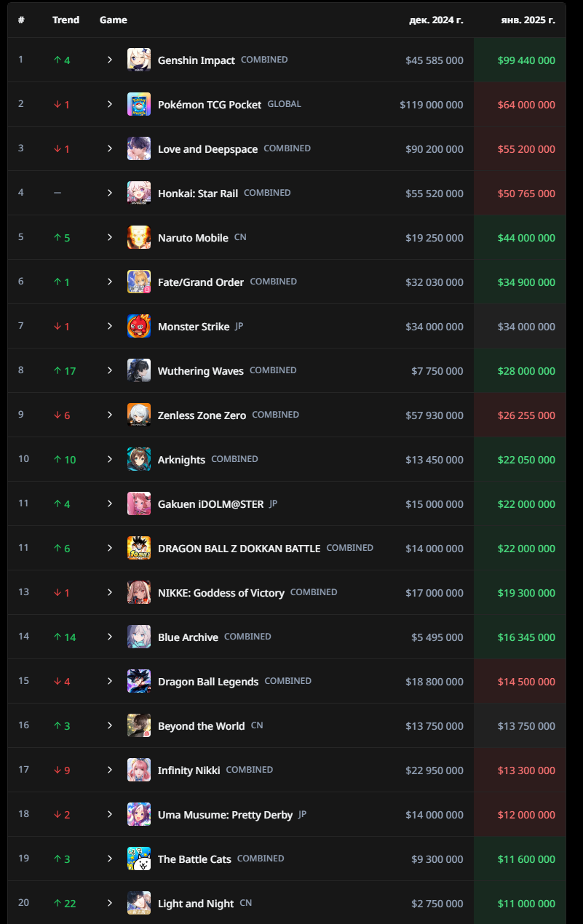Expand the Arknights row chevron
Image resolution: width=583 pixels, height=924 pixels.
pyautogui.click(x=110, y=459)
